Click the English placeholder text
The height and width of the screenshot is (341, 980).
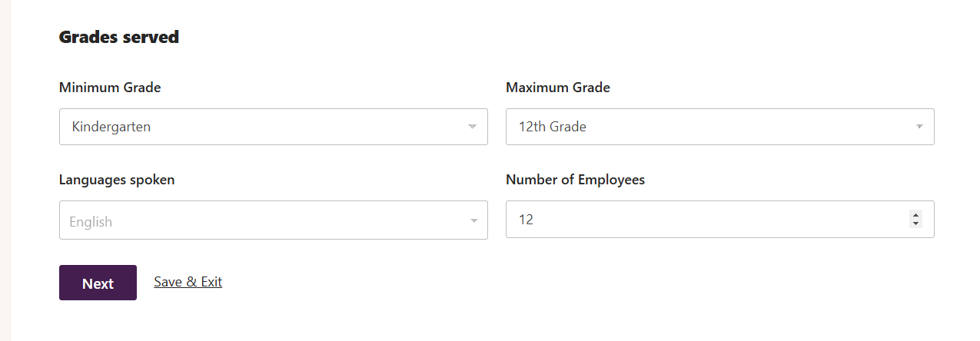pyautogui.click(x=91, y=222)
